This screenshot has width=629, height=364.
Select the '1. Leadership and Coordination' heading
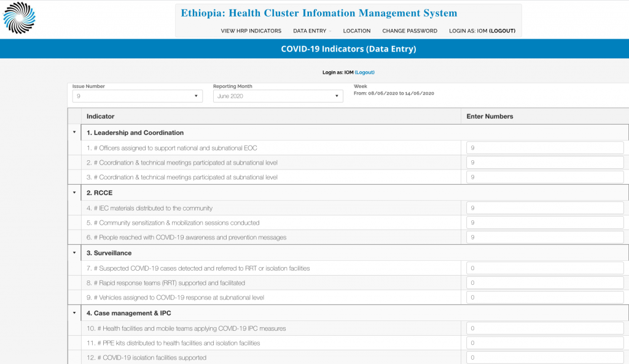tap(135, 133)
